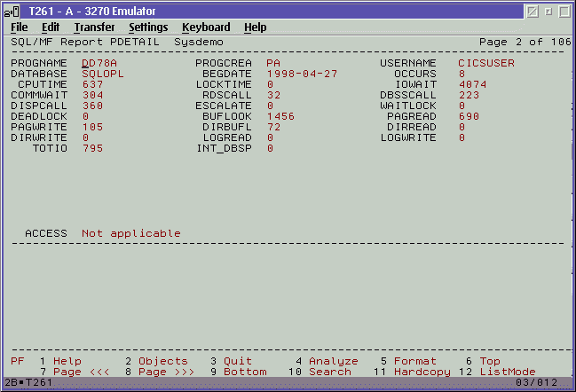Open the Edit menu

click(x=51, y=27)
